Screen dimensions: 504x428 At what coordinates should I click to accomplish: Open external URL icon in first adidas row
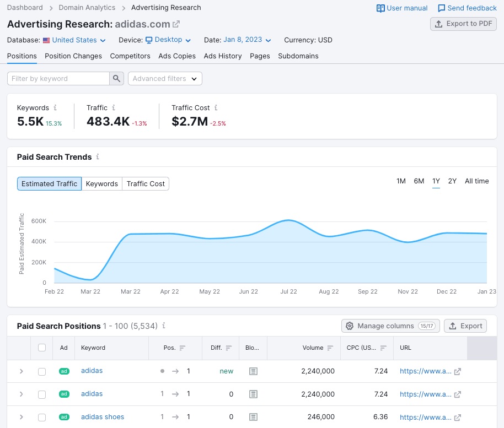[457, 371]
